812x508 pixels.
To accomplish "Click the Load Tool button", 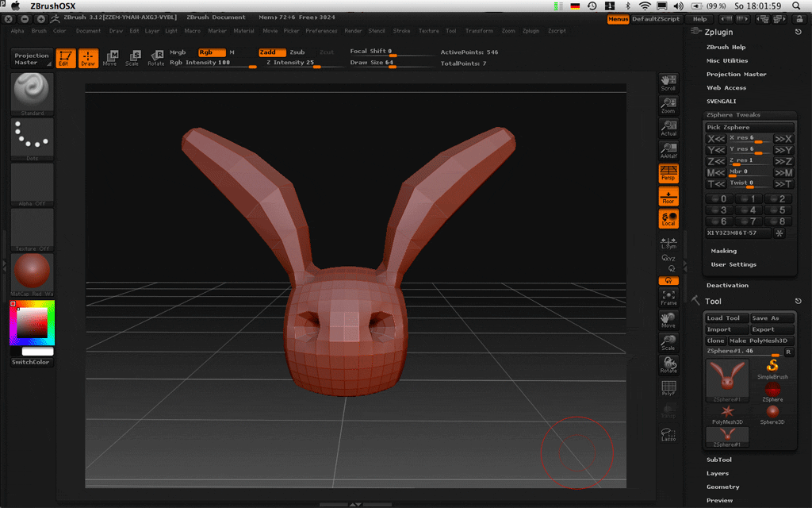I will (726, 318).
